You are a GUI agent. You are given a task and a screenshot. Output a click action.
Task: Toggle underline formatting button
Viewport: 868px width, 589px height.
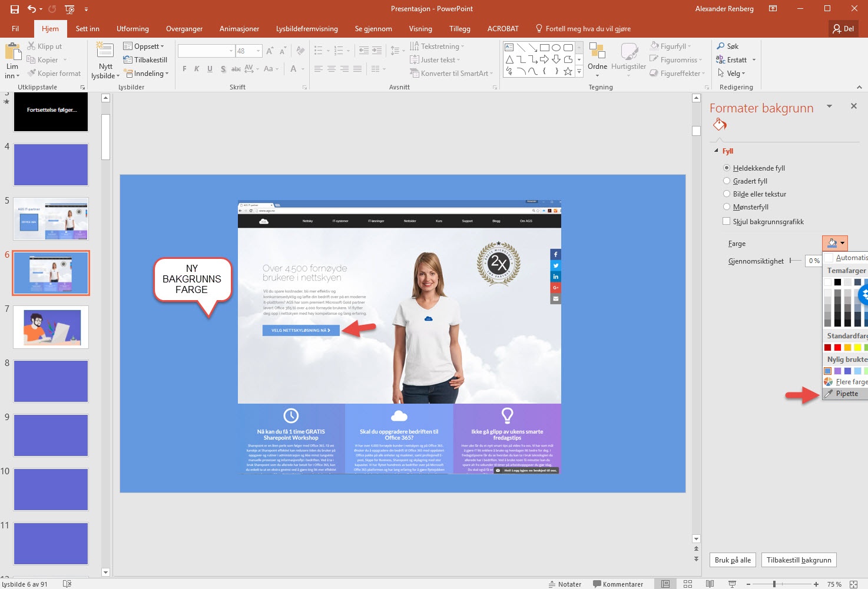click(210, 69)
